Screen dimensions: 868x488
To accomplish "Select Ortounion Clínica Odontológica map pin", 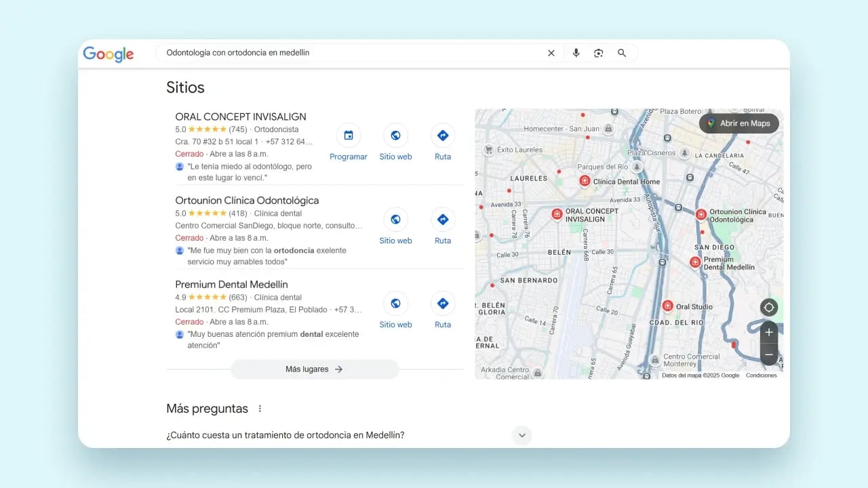I will (701, 215).
